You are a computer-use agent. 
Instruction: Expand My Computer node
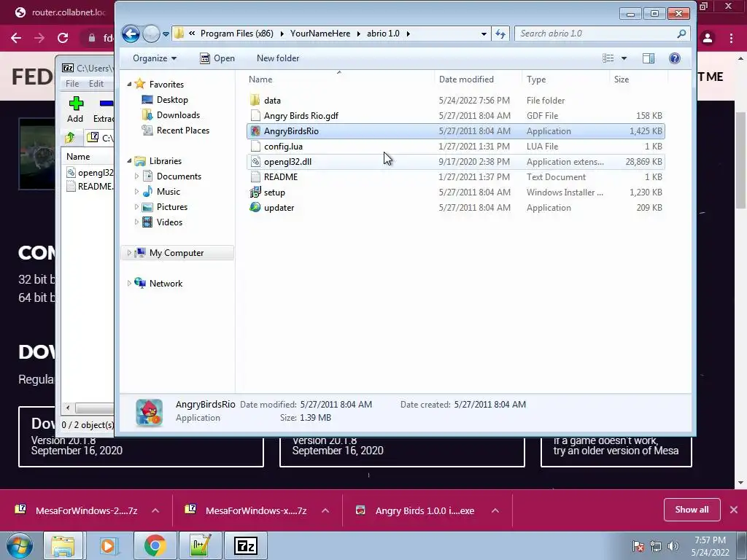(129, 253)
